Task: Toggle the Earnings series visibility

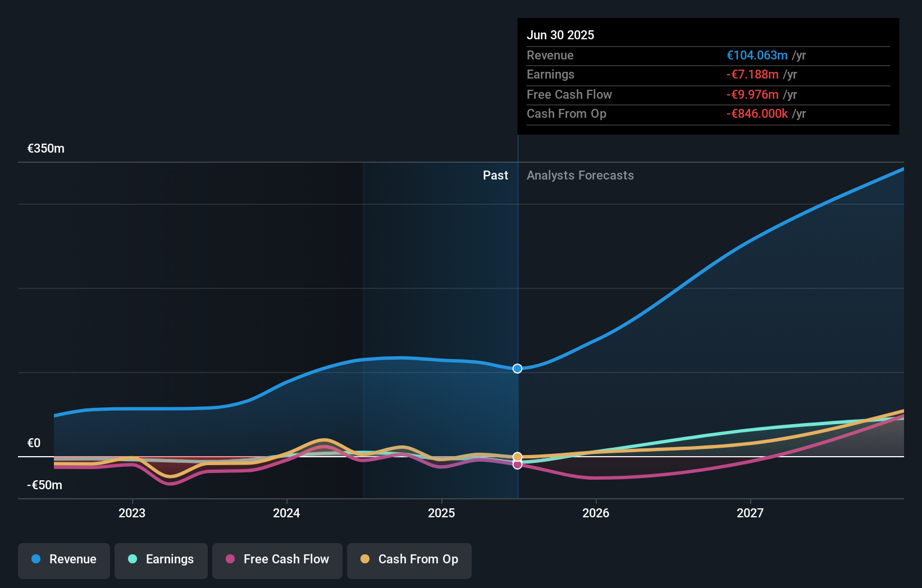Action: tap(161, 559)
